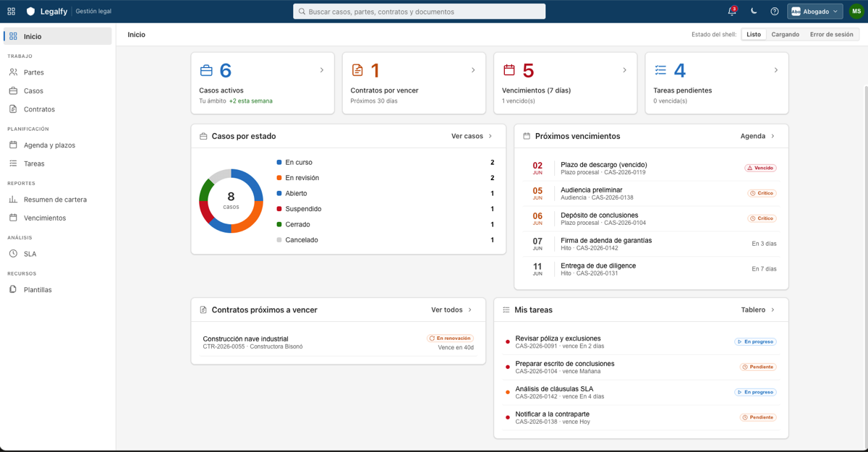The width and height of the screenshot is (868, 452).
Task: Click the calendar icon in Vencimientos card
Action: 509,70
